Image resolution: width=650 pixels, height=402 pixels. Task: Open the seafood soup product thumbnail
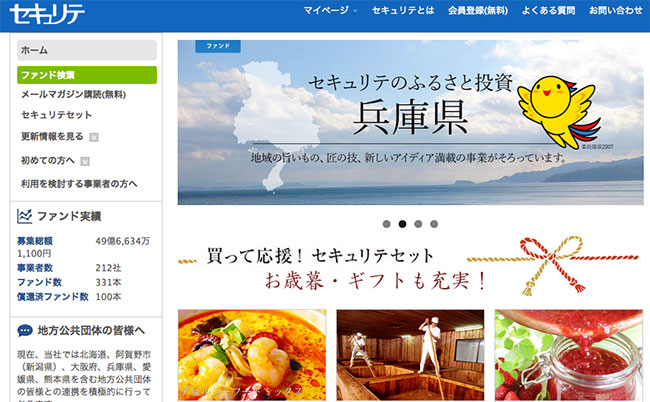pyautogui.click(x=252, y=355)
